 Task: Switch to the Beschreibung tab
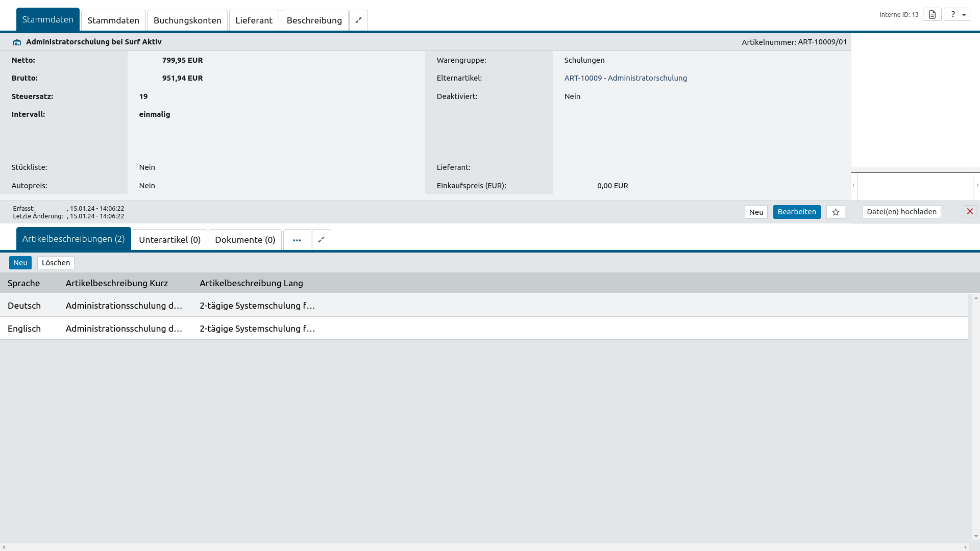314,20
